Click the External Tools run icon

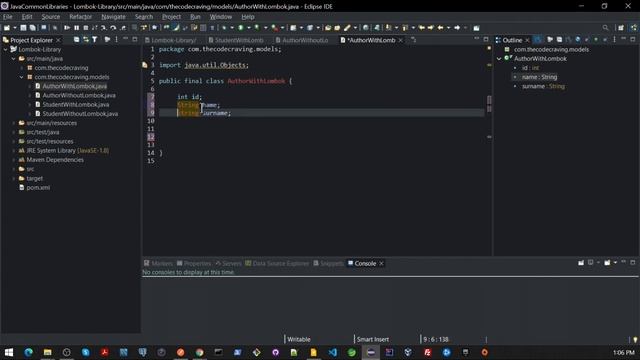point(275,28)
